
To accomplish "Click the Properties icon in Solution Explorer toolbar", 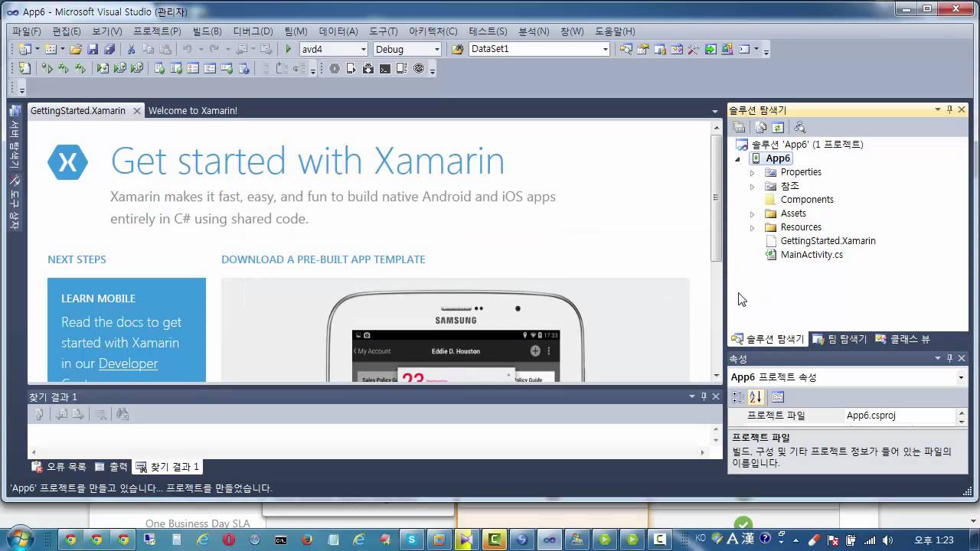I will tap(740, 128).
